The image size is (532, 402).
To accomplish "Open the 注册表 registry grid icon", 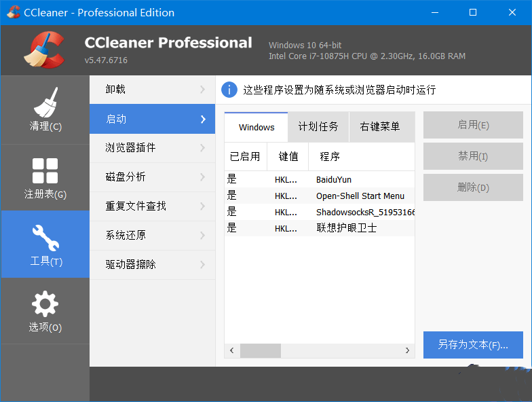I will click(45, 170).
